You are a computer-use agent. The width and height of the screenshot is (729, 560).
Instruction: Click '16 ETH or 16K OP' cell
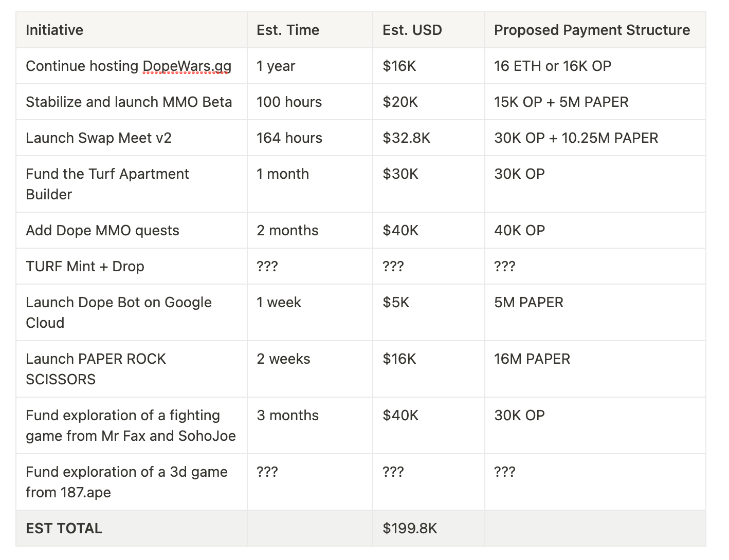click(595, 66)
